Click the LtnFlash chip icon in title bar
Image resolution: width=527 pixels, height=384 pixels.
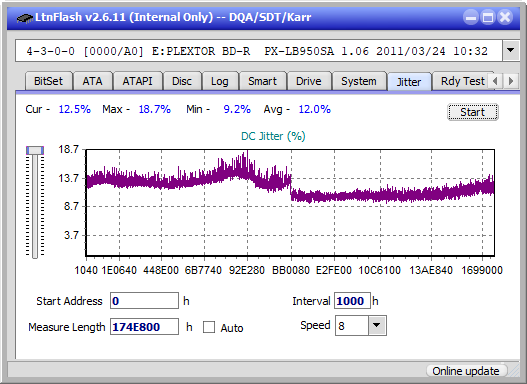coord(25,17)
